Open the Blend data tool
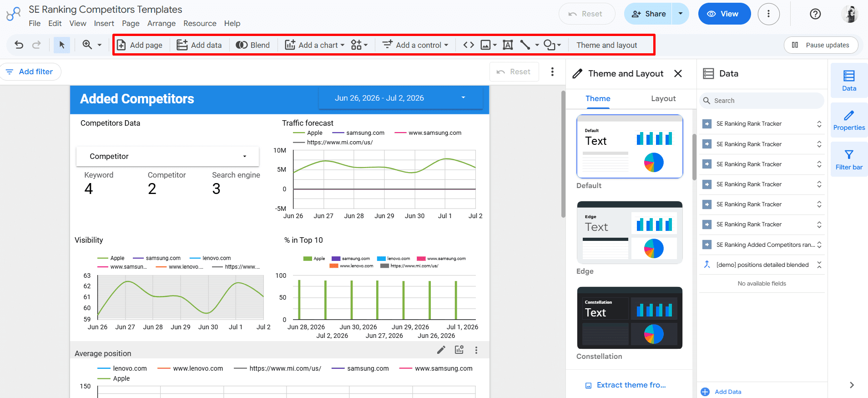 (253, 45)
